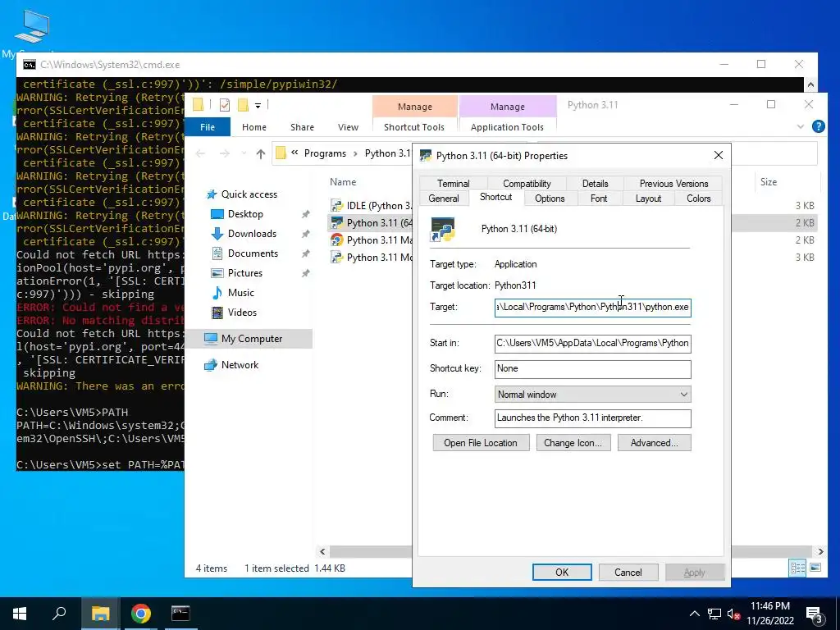Select the IDLE (Python 3.11) shortcut file
Screen dimensions: 840x630
[x=372, y=206]
